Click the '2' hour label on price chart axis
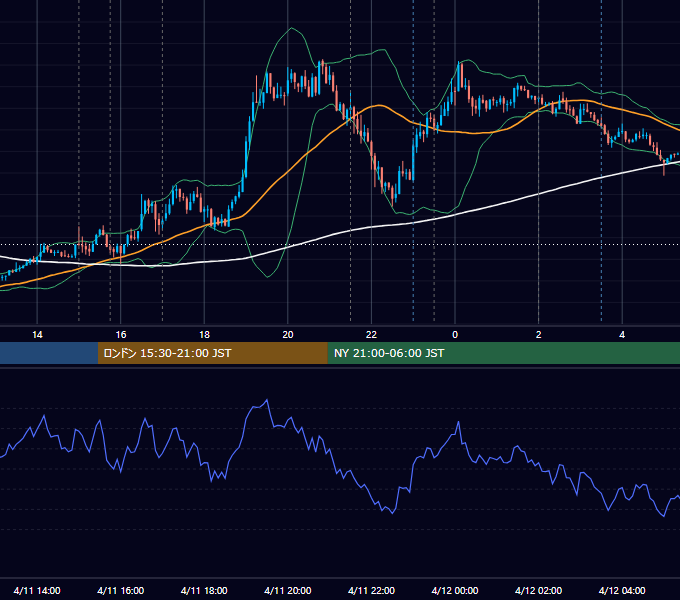The width and height of the screenshot is (680, 600). [539, 335]
